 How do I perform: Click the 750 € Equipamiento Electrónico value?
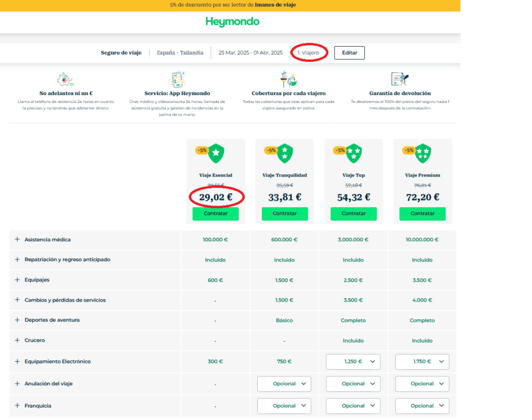point(284,362)
